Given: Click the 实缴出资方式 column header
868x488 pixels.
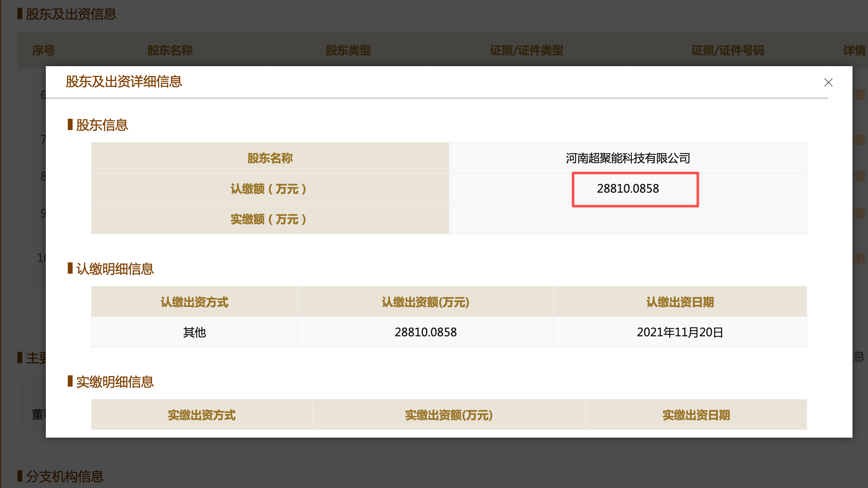Looking at the screenshot, I should [201, 415].
